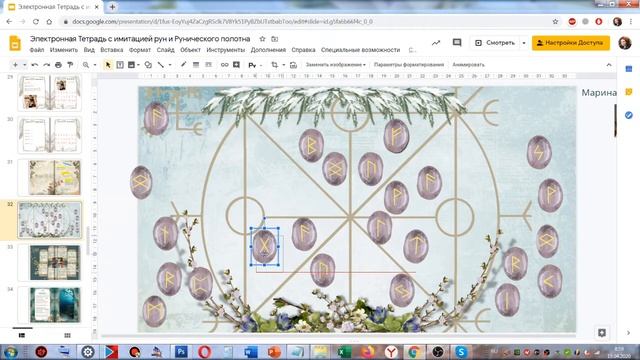Screen dimensions: 640x360
Task: Open the Файл menu
Action: [x=37, y=50]
